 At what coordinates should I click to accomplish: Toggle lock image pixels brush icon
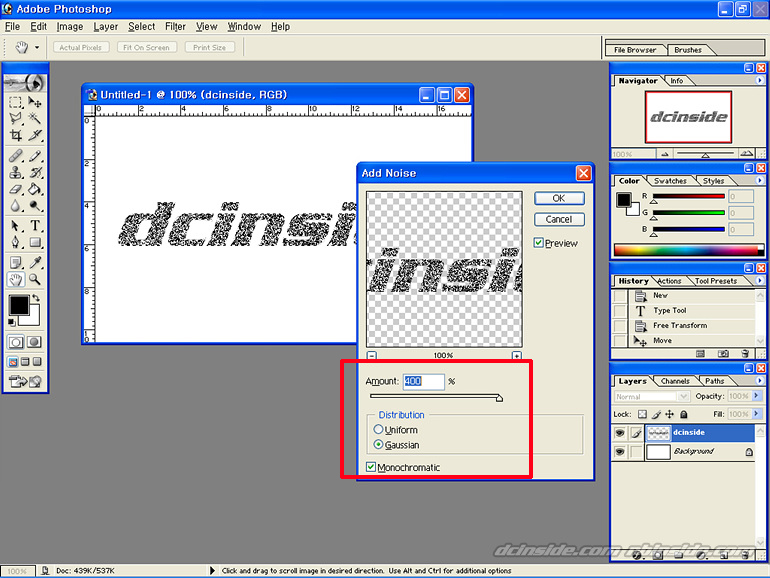656,414
